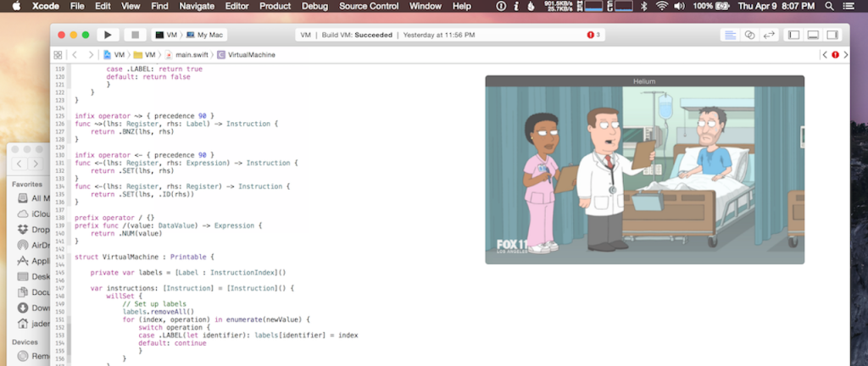The width and height of the screenshot is (868, 366).
Task: Click the Finder window forward button
Action: click(36, 164)
